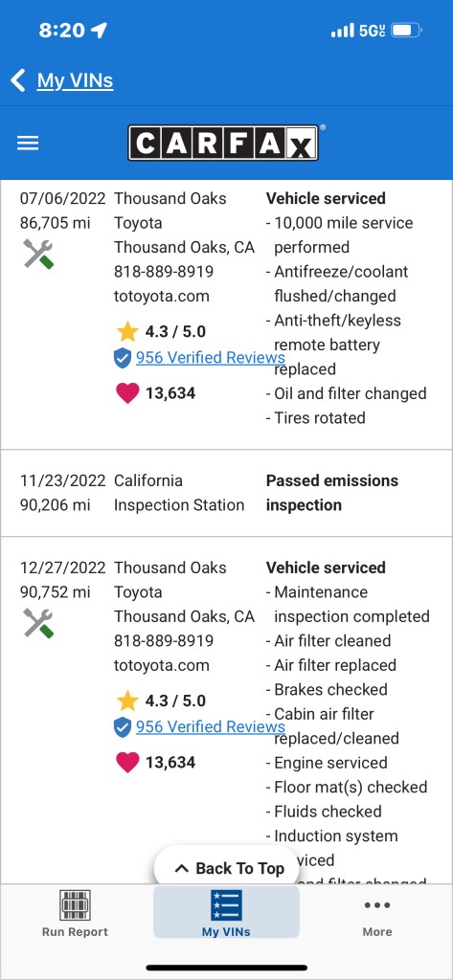Select the Passed emissions inspection record
The width and height of the screenshot is (453, 980).
click(226, 493)
